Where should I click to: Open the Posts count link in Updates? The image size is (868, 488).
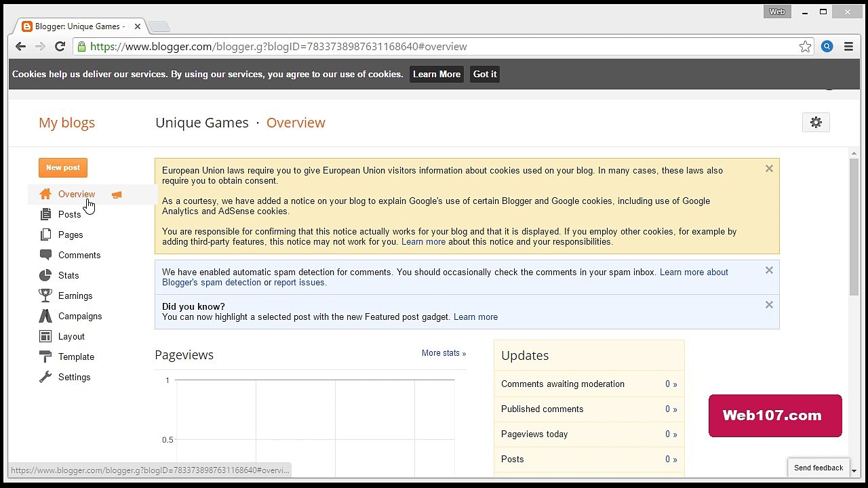pos(671,460)
